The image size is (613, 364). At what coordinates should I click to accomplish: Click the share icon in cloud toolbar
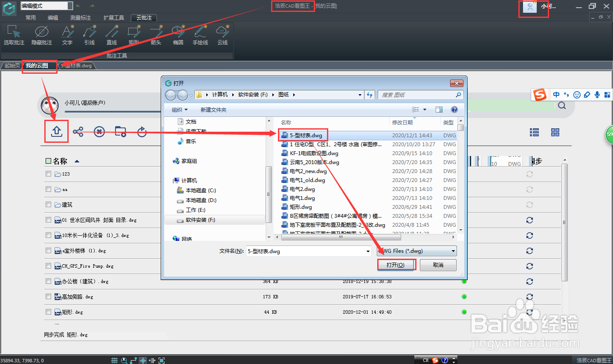78,132
